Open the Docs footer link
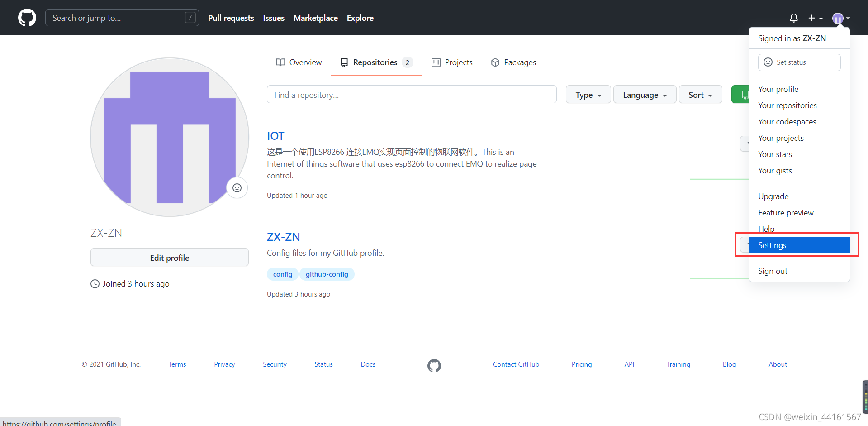The height and width of the screenshot is (426, 868). point(368,364)
